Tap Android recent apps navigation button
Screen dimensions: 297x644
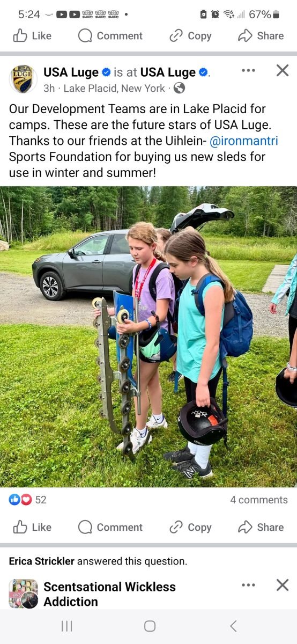(x=66, y=626)
